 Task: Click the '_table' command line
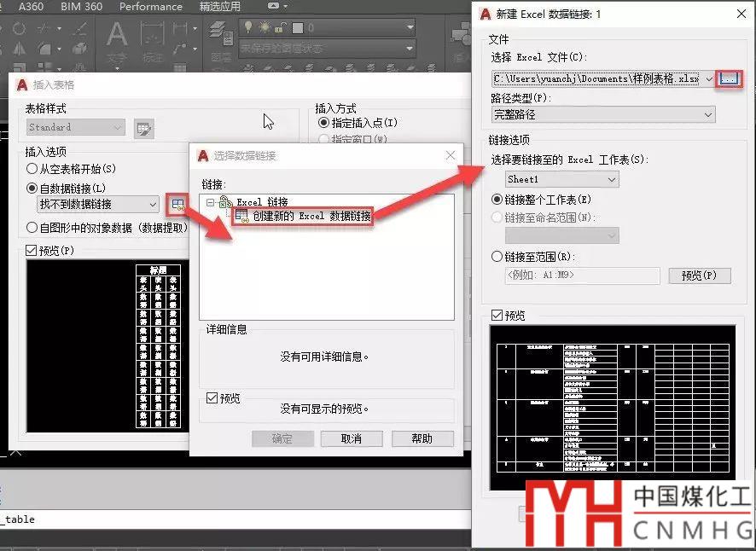point(236,519)
